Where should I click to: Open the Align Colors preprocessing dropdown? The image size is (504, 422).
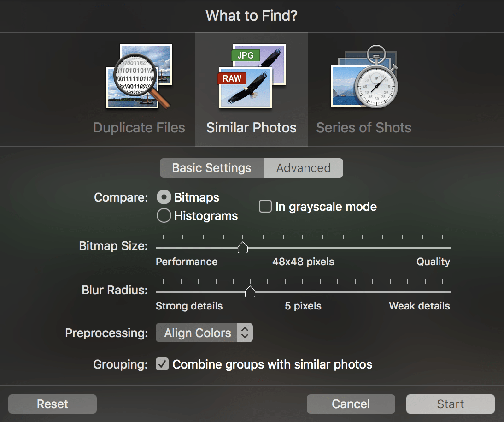(198, 333)
